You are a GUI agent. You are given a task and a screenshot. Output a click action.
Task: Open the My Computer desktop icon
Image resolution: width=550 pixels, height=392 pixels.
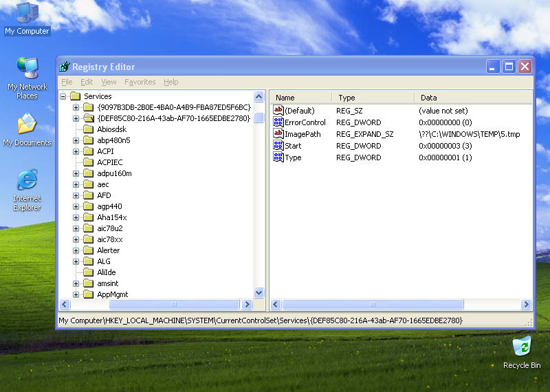pos(27,13)
